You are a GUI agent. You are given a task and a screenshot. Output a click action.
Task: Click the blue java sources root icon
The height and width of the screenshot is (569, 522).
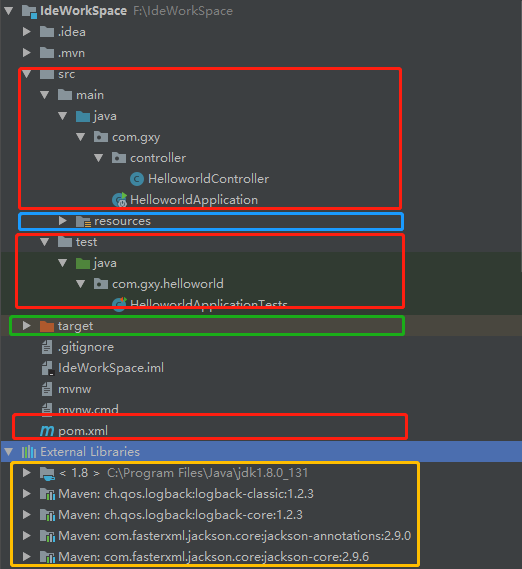click(x=83, y=116)
